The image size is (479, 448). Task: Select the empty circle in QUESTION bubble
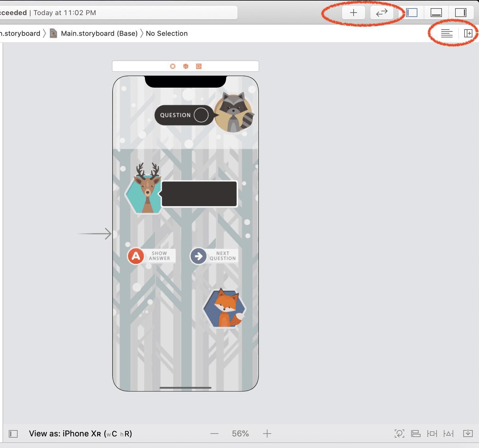click(x=201, y=115)
